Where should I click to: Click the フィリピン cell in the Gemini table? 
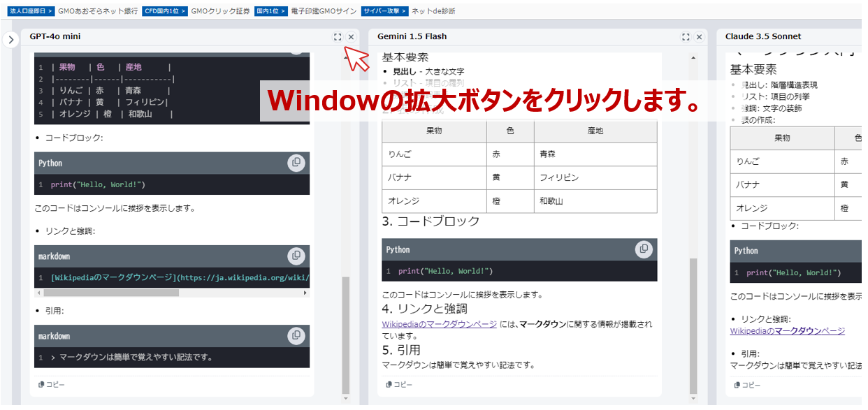[x=595, y=177]
